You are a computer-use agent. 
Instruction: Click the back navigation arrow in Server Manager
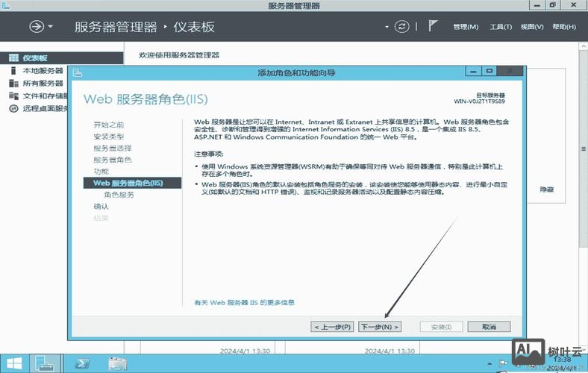pos(37,27)
